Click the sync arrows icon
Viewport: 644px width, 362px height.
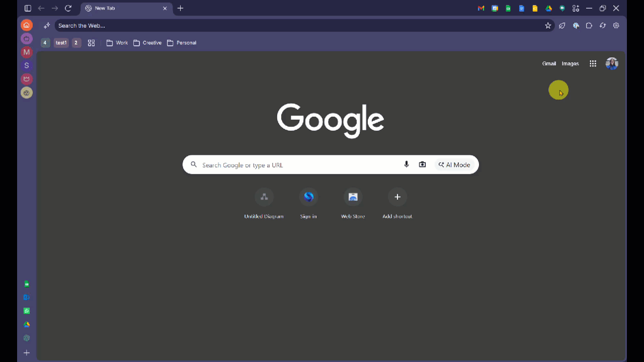tap(603, 26)
